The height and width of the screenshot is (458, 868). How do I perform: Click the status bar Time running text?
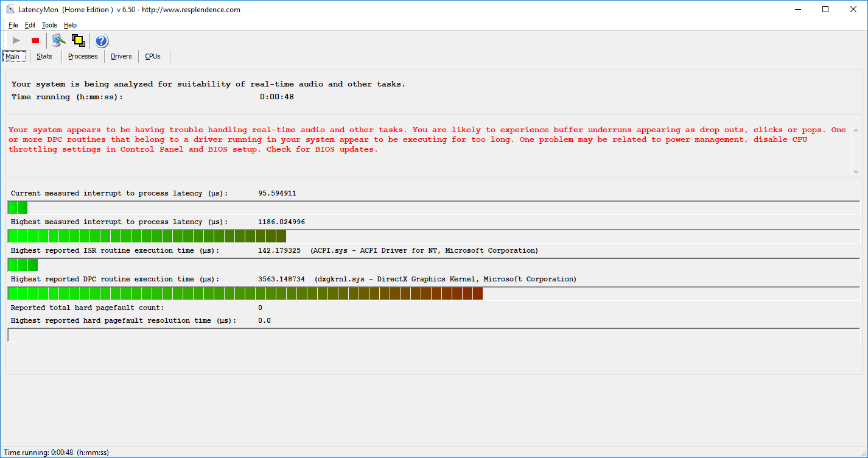[x=56, y=453]
